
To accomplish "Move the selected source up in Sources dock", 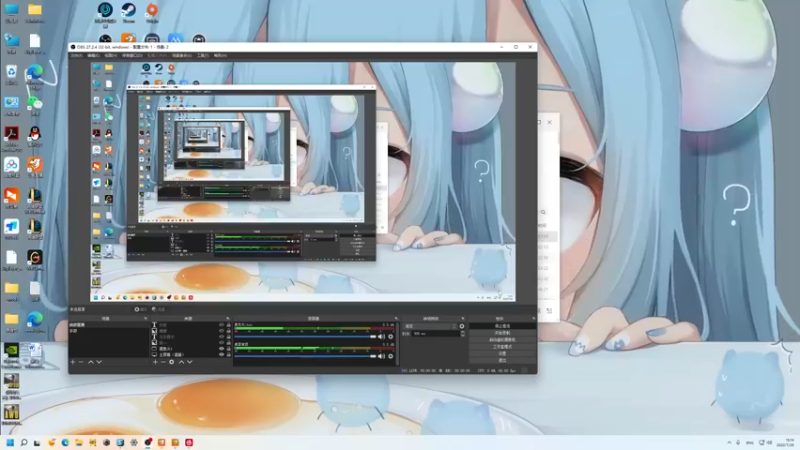I will coord(181,362).
